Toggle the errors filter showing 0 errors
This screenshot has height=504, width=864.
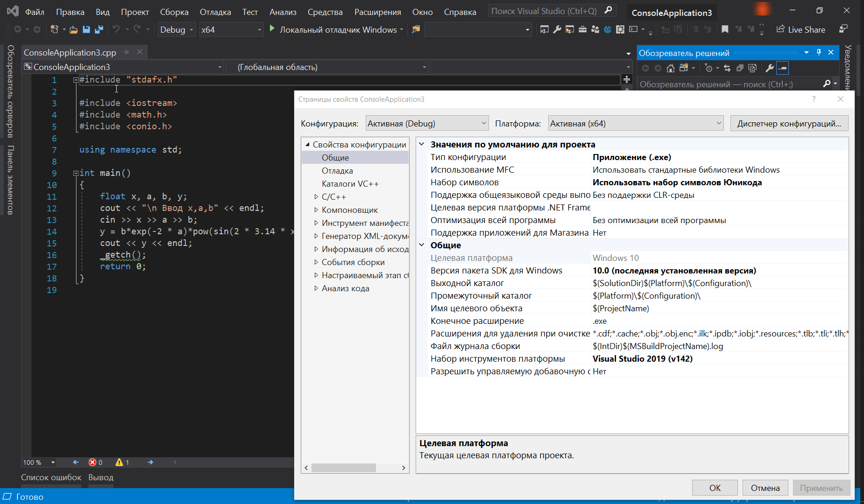click(95, 462)
